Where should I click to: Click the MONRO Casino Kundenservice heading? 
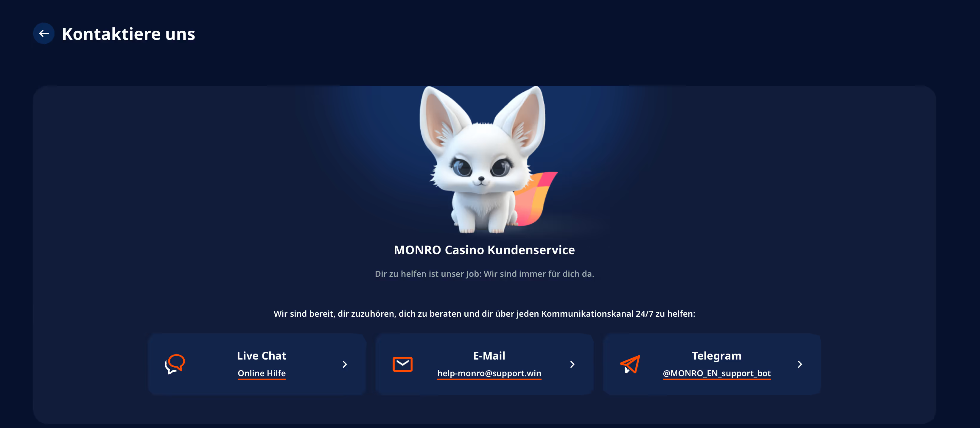(x=484, y=250)
